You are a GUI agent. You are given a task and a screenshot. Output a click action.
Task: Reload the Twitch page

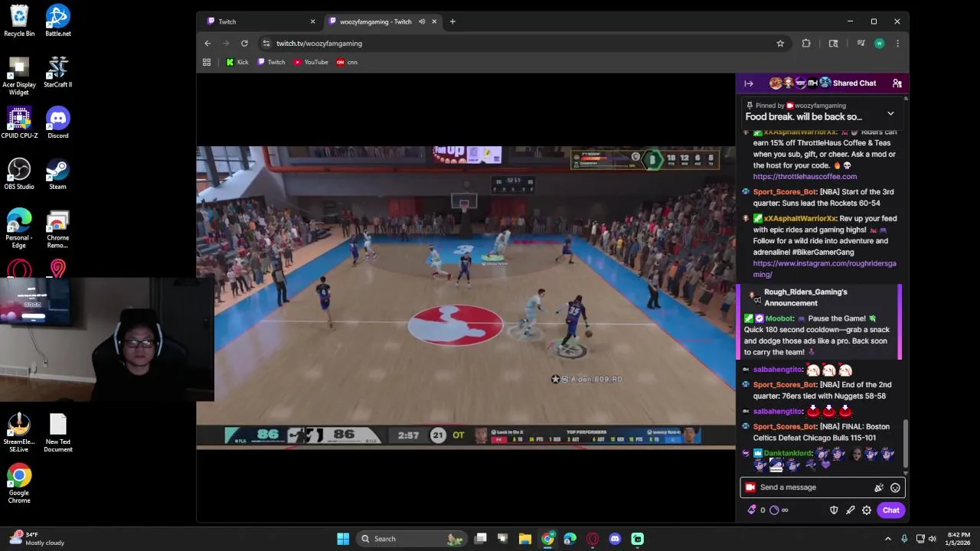[x=244, y=44]
